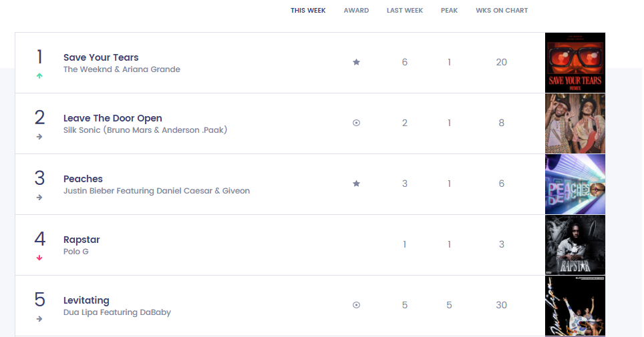Click the AWARD column header

(x=356, y=11)
